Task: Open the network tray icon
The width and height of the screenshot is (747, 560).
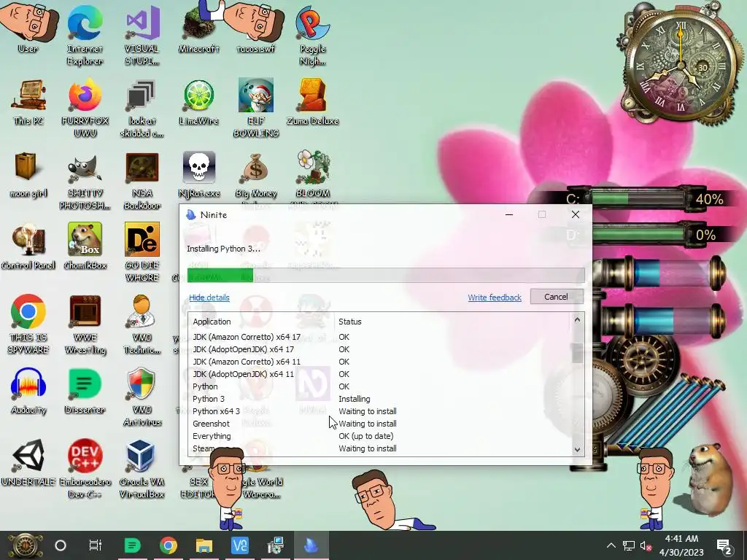Action: (x=629, y=545)
